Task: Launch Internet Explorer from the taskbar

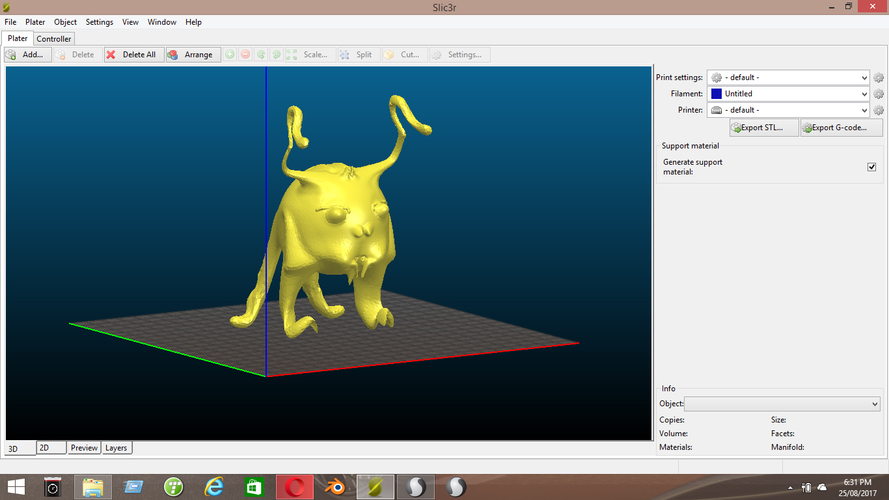Action: [x=214, y=487]
